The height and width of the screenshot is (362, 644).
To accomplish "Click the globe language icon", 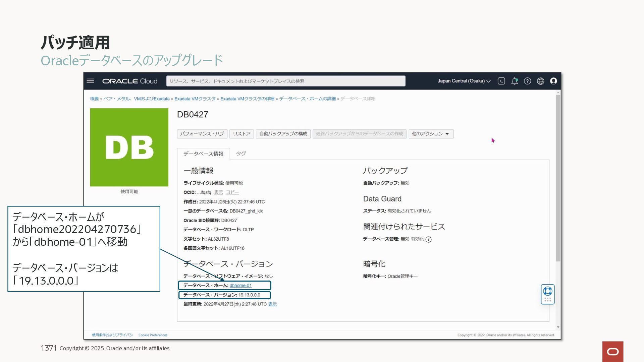I will coord(540,81).
